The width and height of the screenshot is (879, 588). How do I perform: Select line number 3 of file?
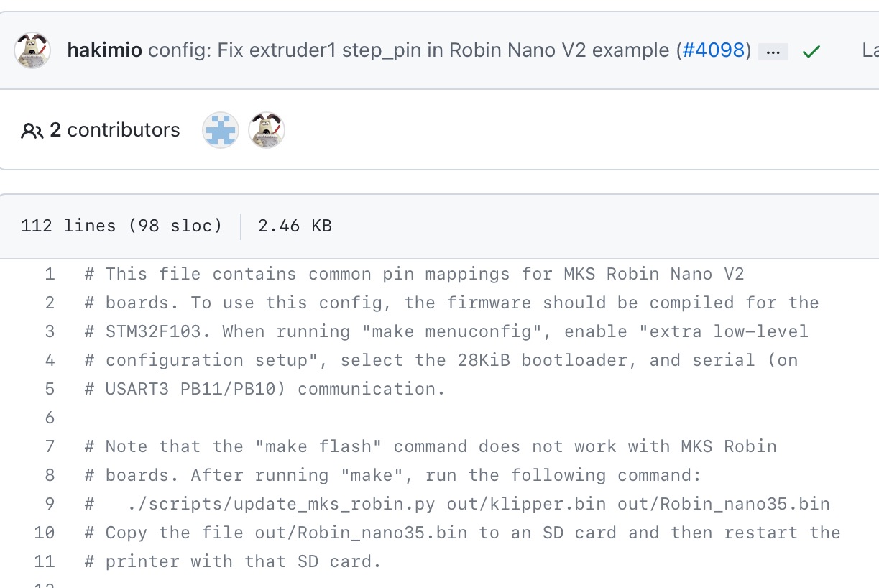[50, 331]
